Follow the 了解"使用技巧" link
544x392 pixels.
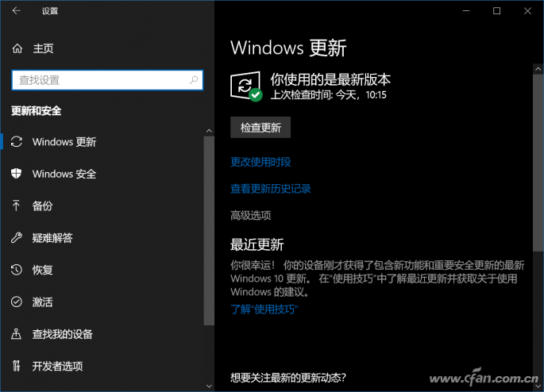coord(264,309)
